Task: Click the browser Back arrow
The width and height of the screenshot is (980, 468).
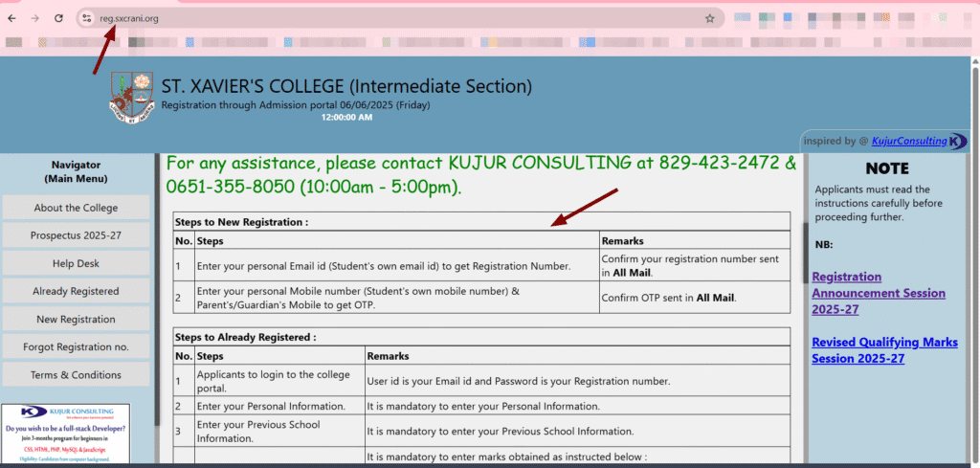Action: tap(11, 19)
